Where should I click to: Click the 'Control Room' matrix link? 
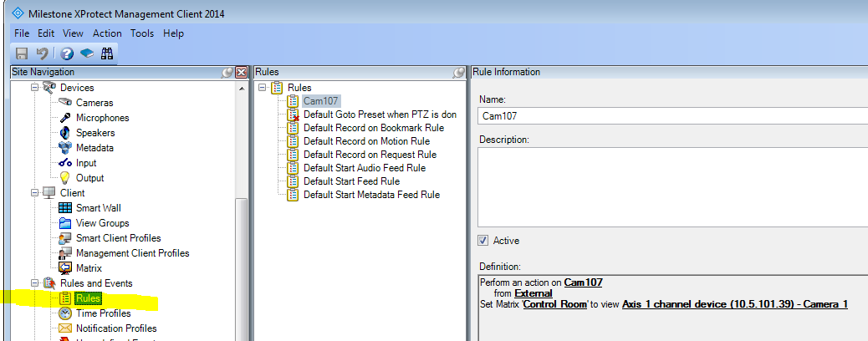click(554, 304)
